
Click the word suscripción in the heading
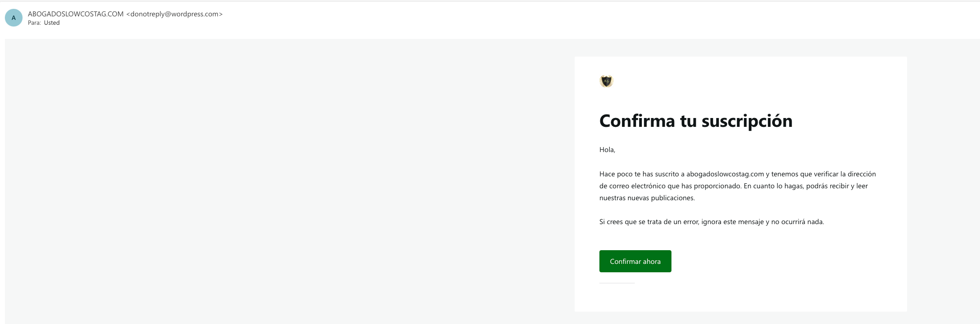[747, 122]
